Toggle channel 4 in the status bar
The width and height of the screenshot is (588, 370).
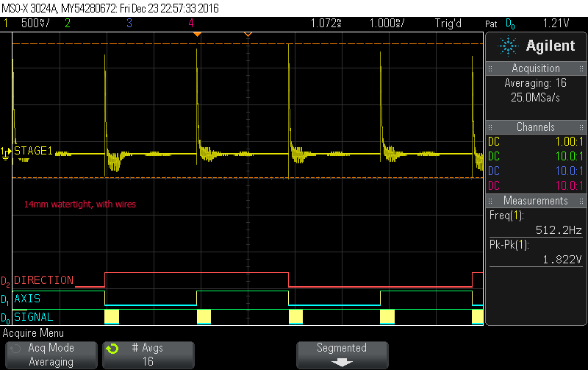click(x=190, y=23)
